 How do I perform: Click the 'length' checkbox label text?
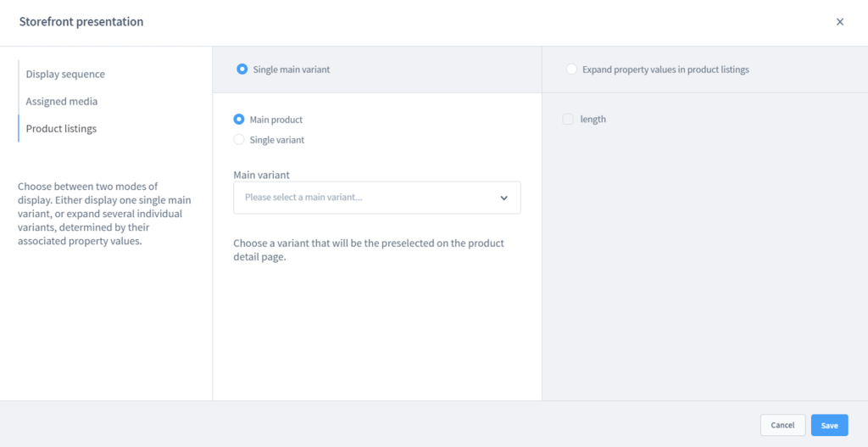593,120
